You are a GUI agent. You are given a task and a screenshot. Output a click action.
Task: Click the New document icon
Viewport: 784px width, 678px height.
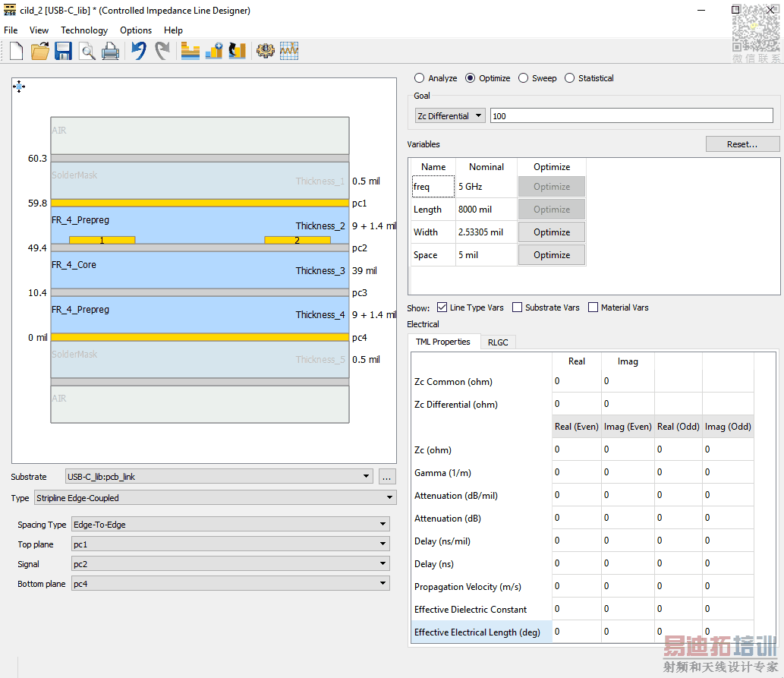pos(17,52)
